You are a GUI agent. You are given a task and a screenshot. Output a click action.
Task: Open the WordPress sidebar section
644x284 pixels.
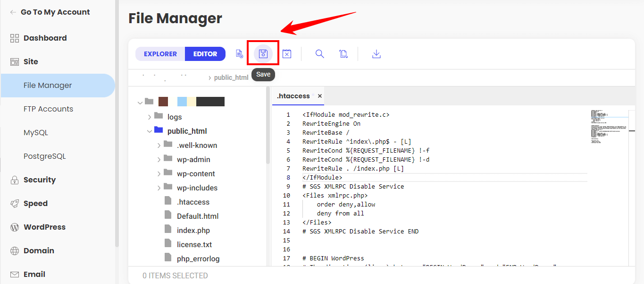(x=44, y=227)
